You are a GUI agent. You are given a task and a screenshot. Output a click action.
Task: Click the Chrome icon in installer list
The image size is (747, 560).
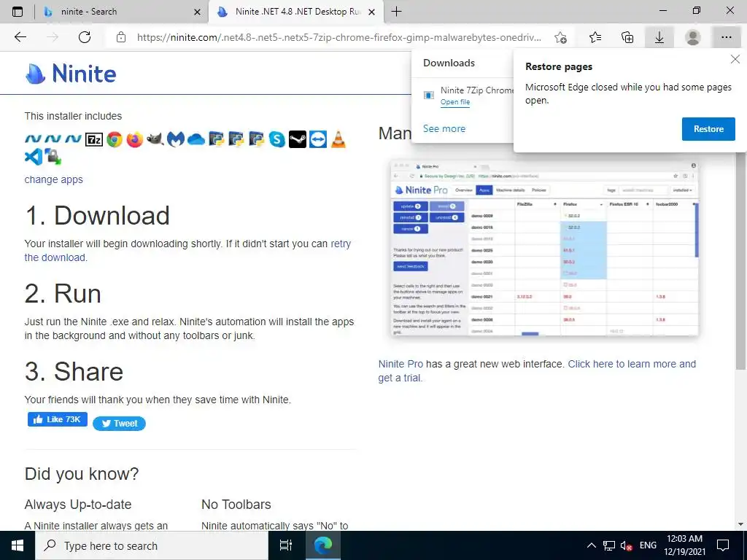(x=115, y=139)
